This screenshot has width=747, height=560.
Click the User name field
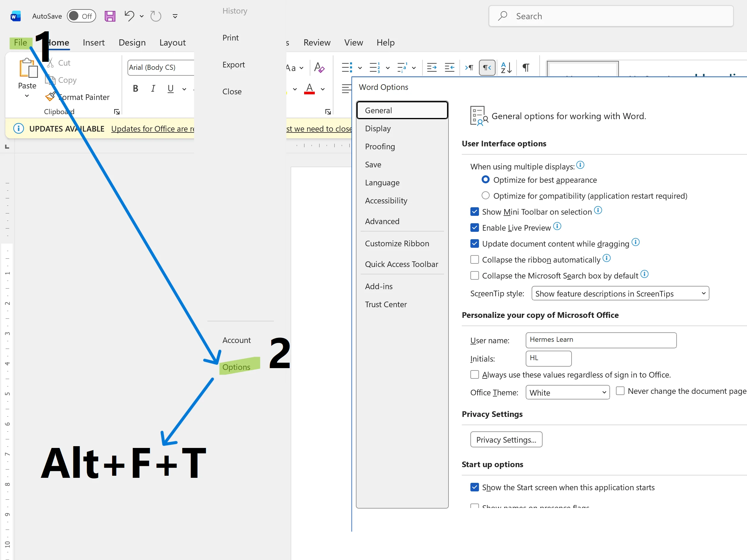pyautogui.click(x=601, y=340)
